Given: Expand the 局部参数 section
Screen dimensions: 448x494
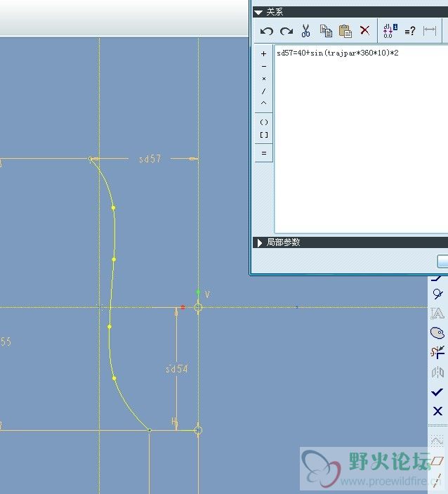Looking at the screenshot, I should tap(259, 242).
